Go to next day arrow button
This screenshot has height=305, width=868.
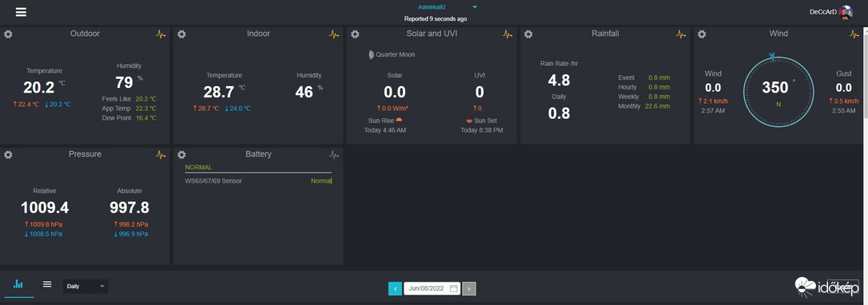[x=469, y=288]
